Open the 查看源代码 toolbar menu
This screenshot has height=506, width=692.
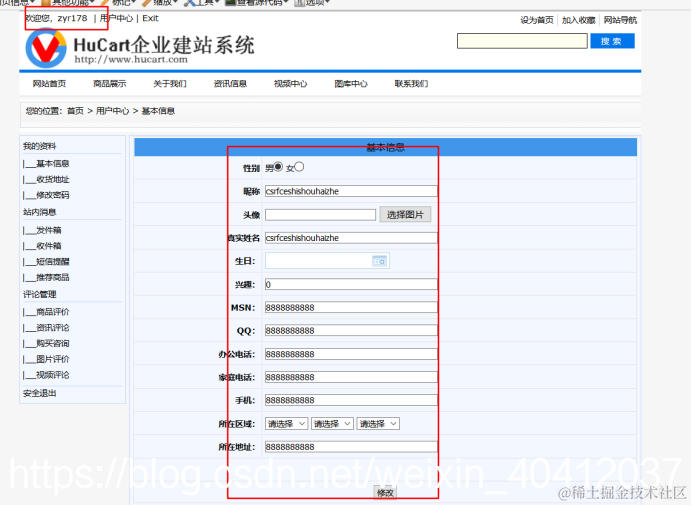(x=257, y=3)
